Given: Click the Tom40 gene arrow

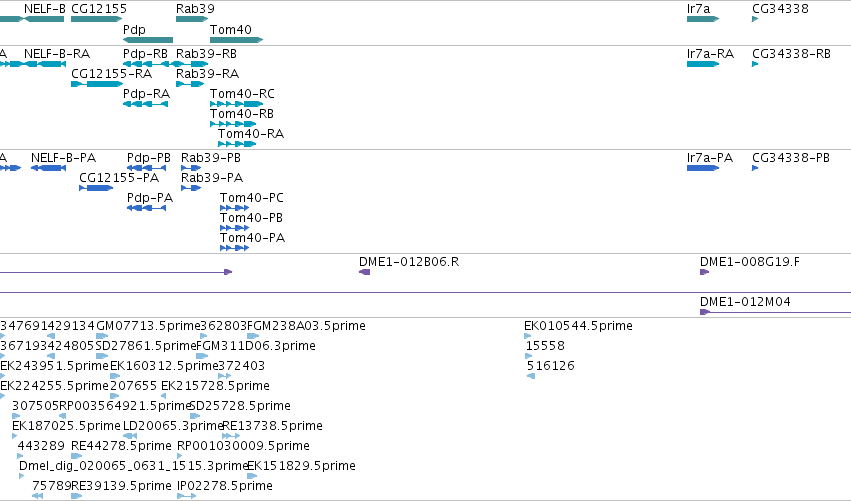Looking at the screenshot, I should (237, 40).
